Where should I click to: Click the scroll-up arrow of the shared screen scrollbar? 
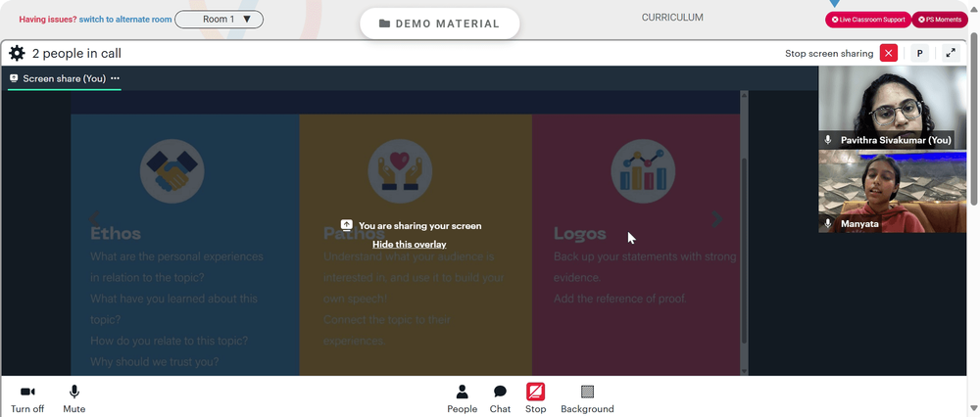[x=744, y=95]
